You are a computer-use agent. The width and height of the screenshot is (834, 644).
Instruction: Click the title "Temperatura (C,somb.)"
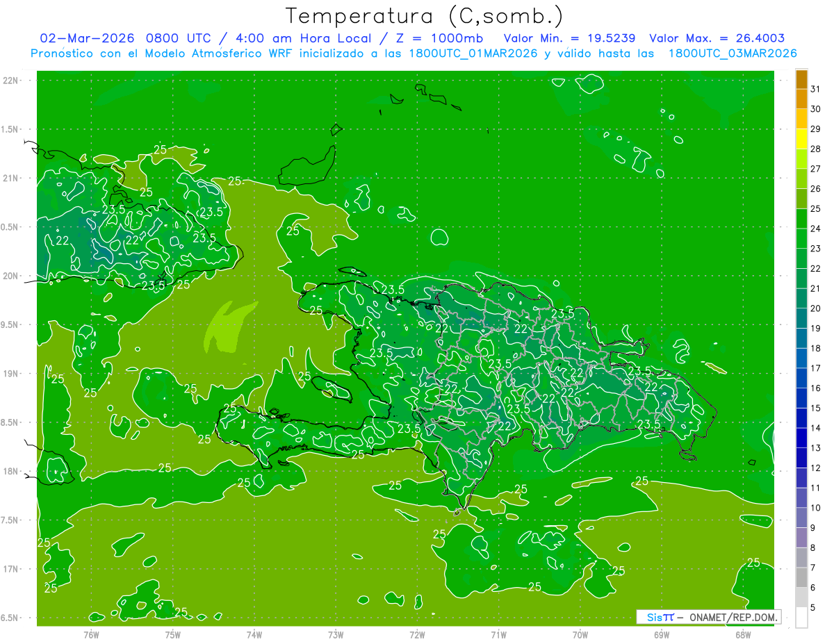point(424,16)
